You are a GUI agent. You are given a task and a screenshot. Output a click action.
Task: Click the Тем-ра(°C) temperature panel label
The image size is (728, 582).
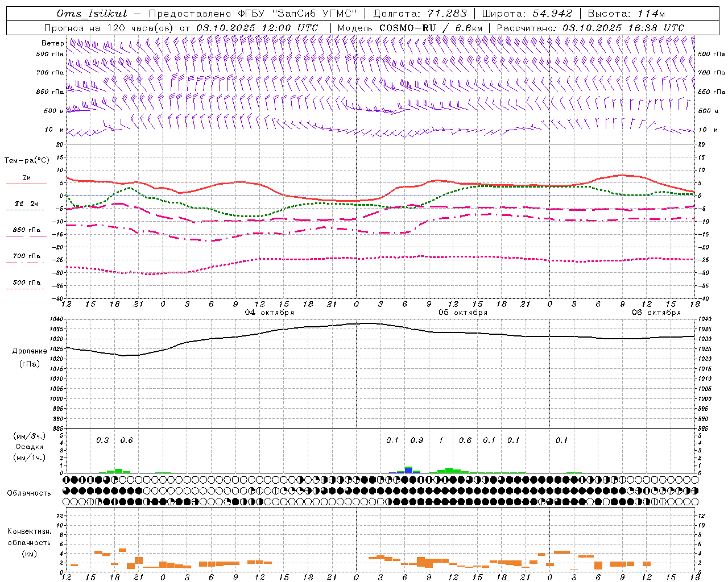[27, 161]
